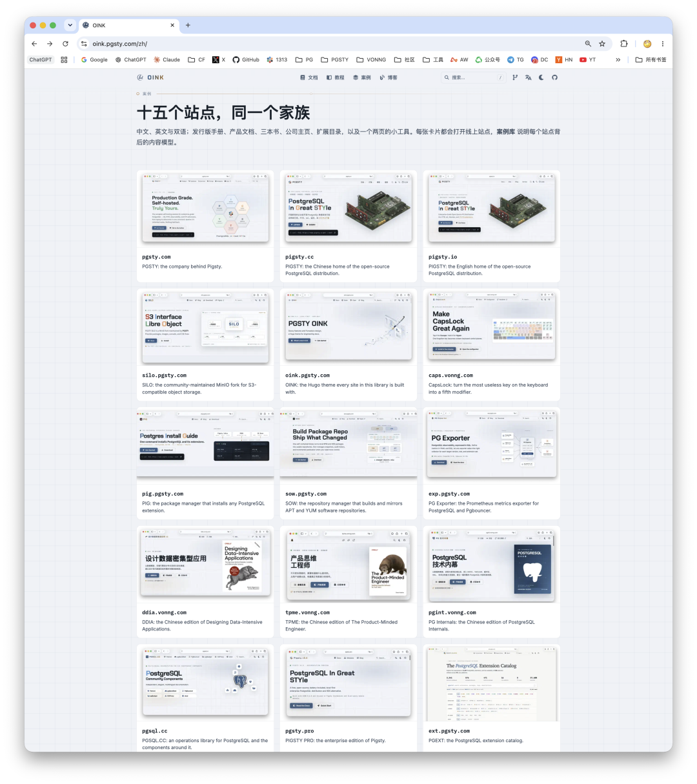The image size is (697, 784).
Task: Open the PGSTY bookmarks folder
Action: click(x=335, y=60)
